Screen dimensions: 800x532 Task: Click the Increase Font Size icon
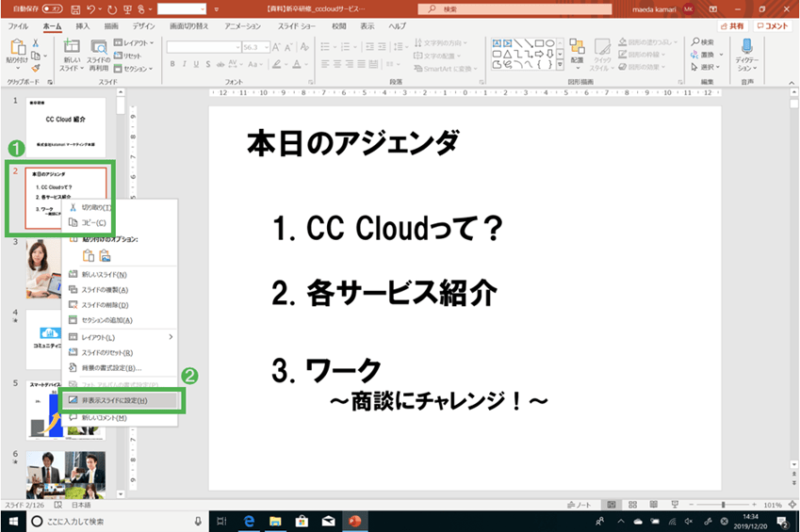276,47
